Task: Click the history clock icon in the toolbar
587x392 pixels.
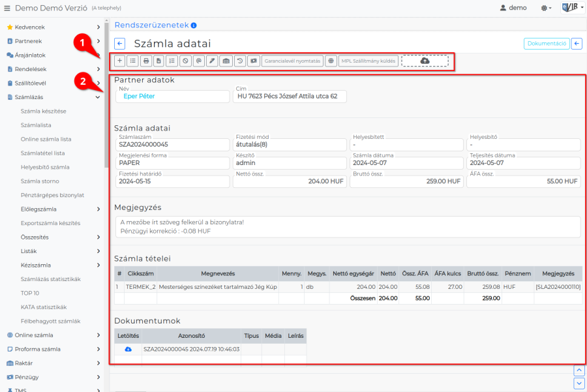Action: click(239, 61)
